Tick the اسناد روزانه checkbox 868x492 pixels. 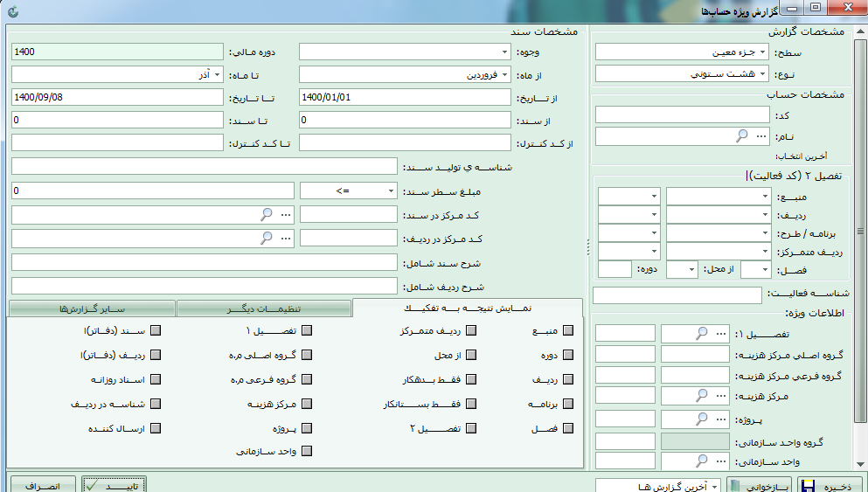coord(156,379)
